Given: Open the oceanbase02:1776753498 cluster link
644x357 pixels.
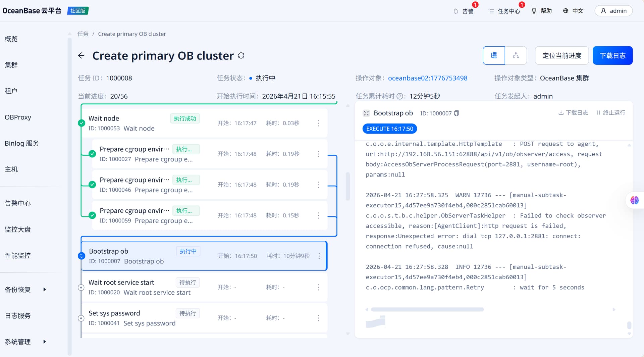Looking at the screenshot, I should (x=428, y=78).
